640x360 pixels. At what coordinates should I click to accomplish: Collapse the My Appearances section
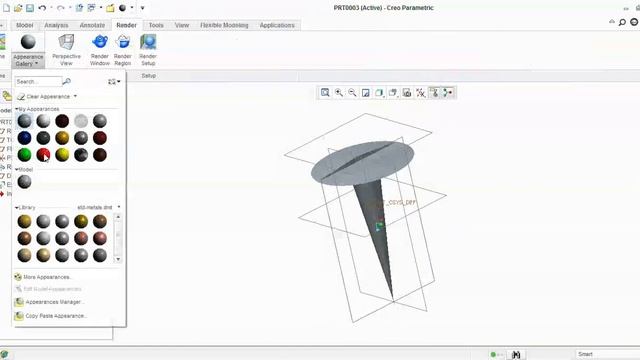[17, 109]
